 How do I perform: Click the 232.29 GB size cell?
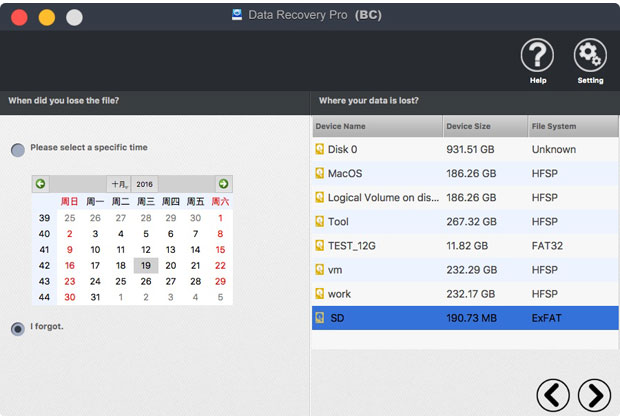point(472,270)
